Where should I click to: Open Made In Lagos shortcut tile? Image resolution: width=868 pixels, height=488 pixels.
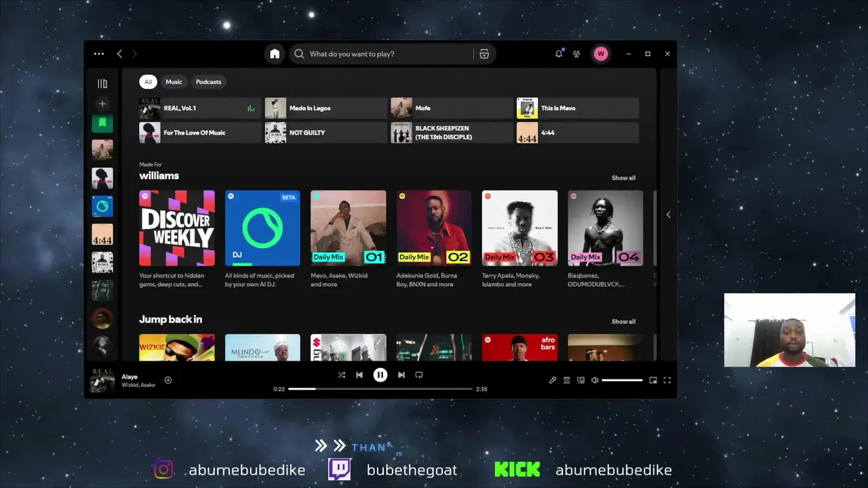pyautogui.click(x=325, y=108)
